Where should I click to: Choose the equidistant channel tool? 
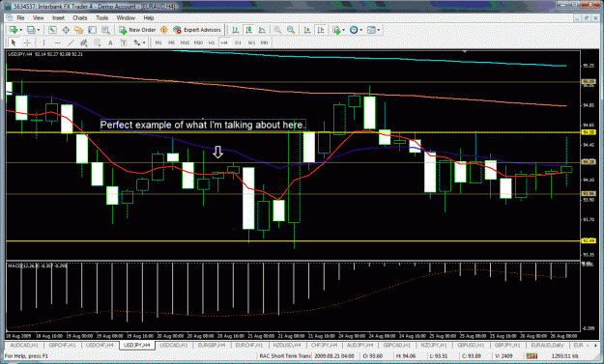click(84, 42)
